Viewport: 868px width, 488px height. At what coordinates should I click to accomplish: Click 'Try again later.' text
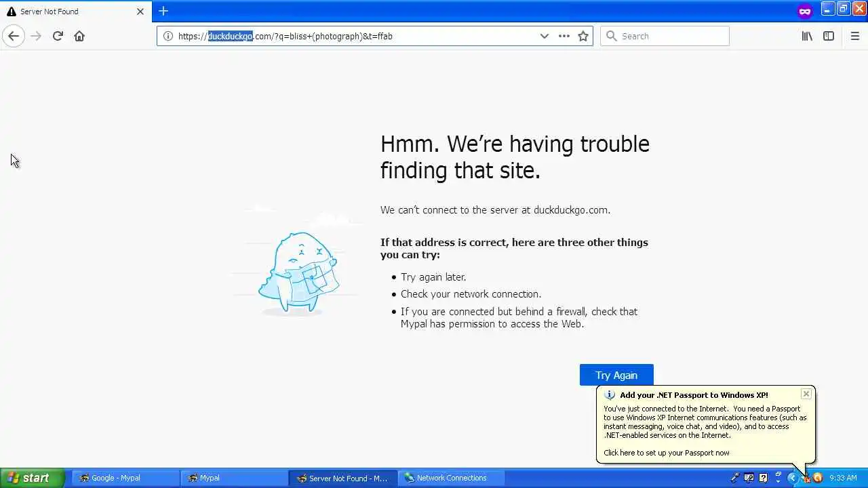click(x=433, y=277)
